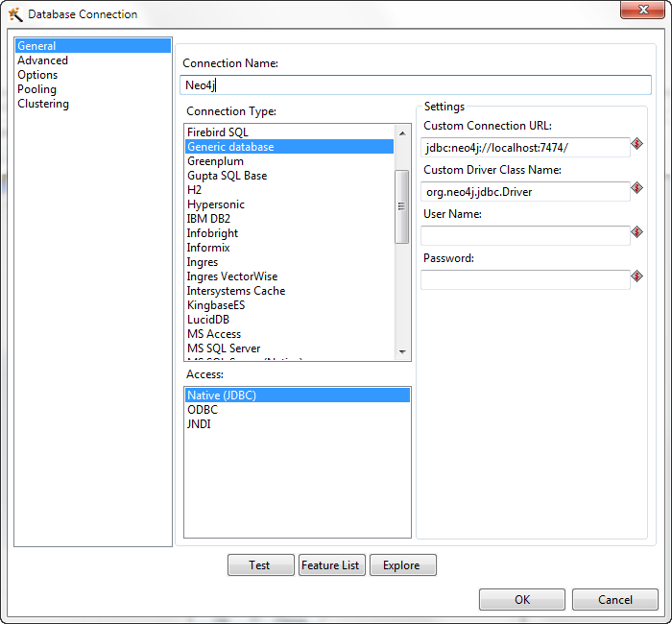Click the Connection Name field

coord(416,85)
